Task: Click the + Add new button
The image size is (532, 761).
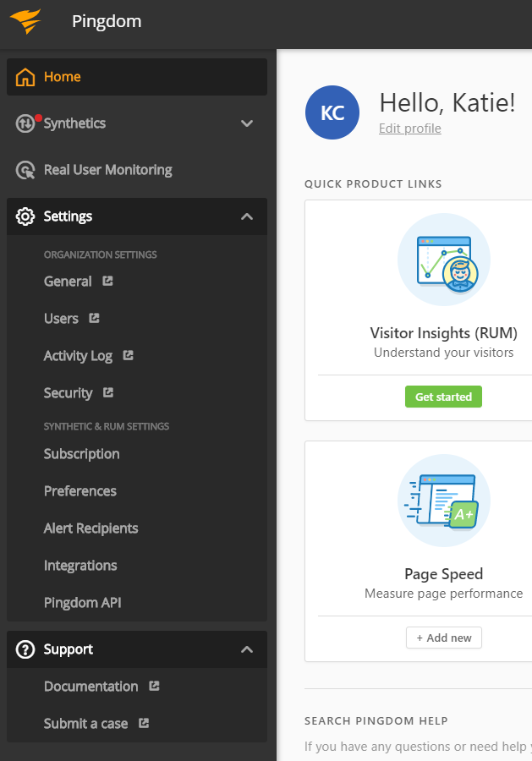Action: 444,638
